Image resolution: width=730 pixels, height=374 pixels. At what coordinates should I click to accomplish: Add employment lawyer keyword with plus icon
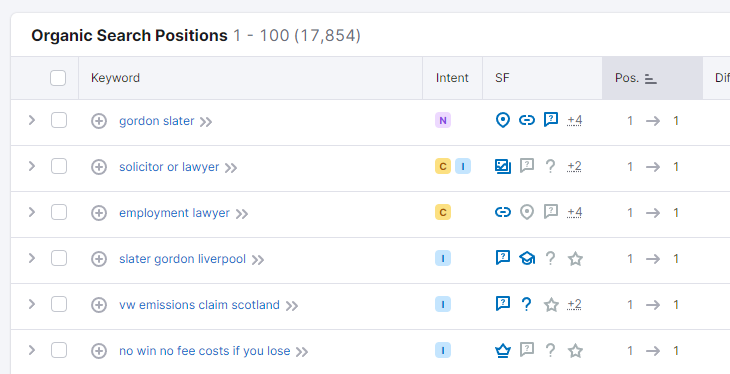[x=99, y=213]
